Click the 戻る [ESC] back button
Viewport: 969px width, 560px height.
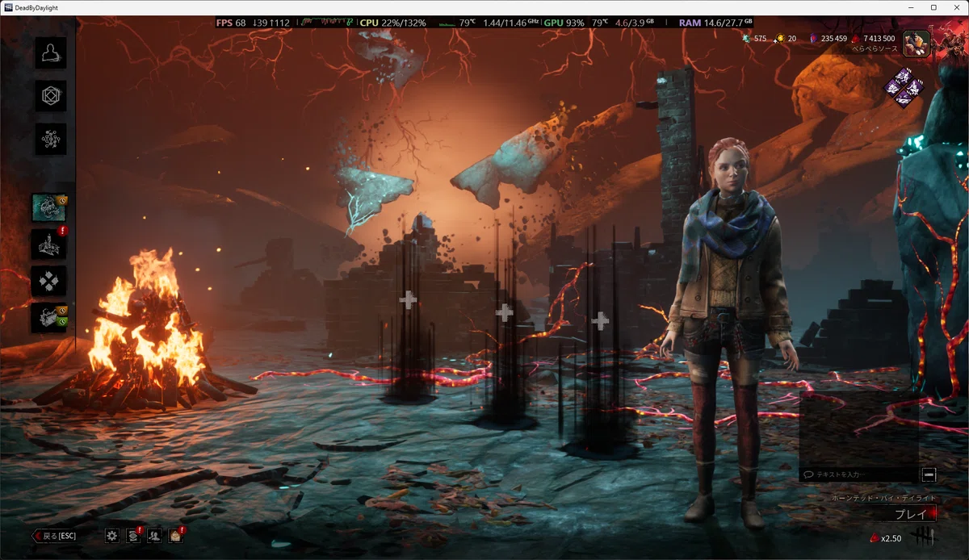click(x=55, y=536)
